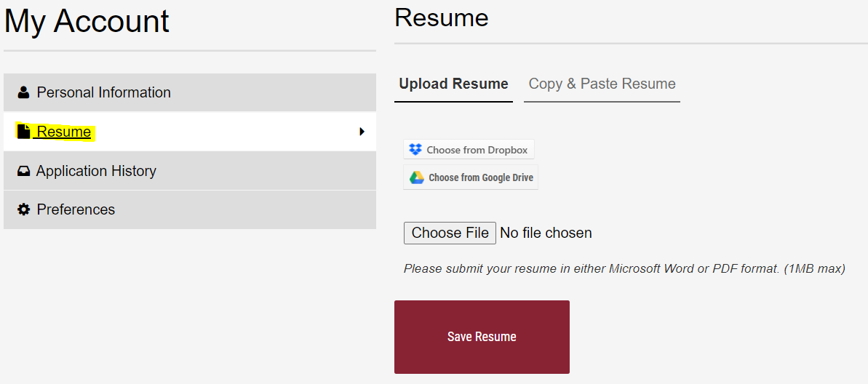
Task: Expand the arrow on the Resume row
Action: 362,132
